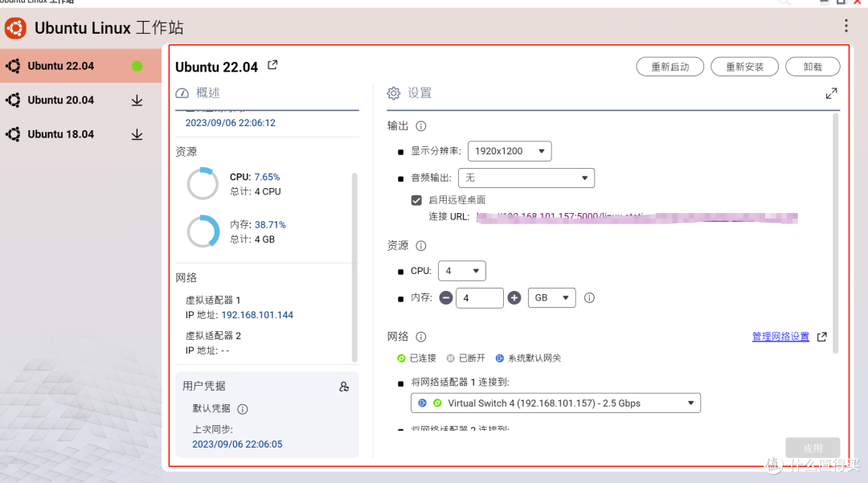Click the memory amount input field
868x483 pixels.
coord(479,297)
